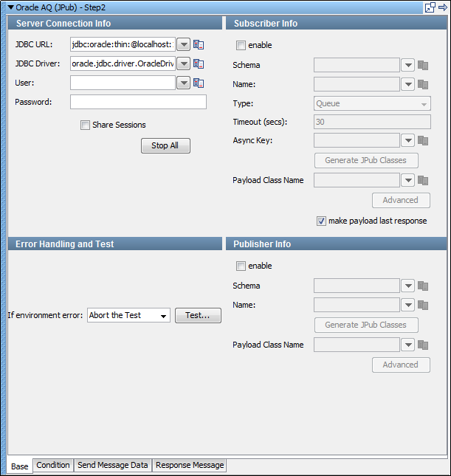This screenshot has height=476, width=451.
Task: Click the Stop All button
Action: 165,145
